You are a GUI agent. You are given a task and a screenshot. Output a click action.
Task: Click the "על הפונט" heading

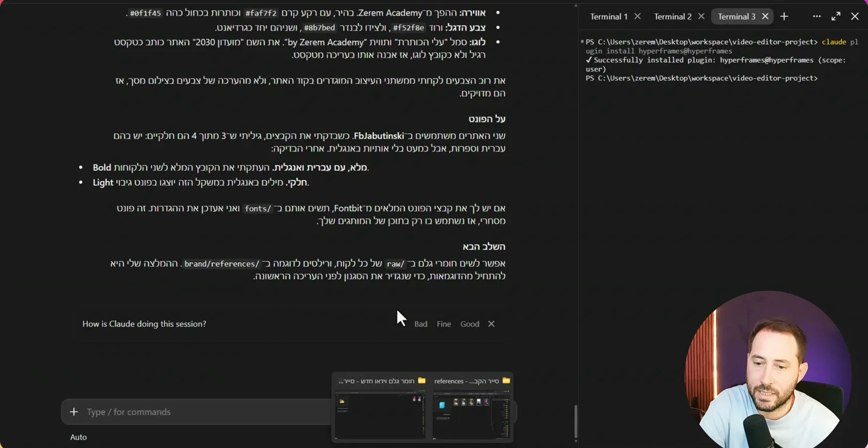tap(487, 119)
